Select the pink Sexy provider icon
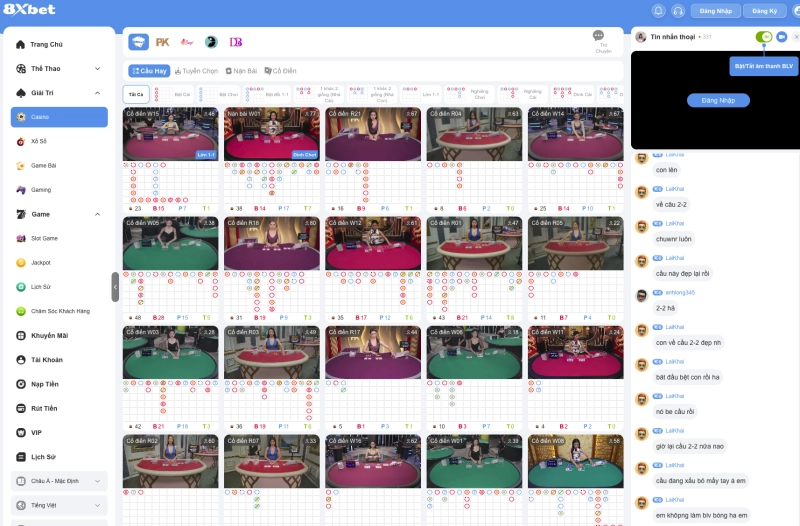This screenshot has height=526, width=800. point(187,42)
